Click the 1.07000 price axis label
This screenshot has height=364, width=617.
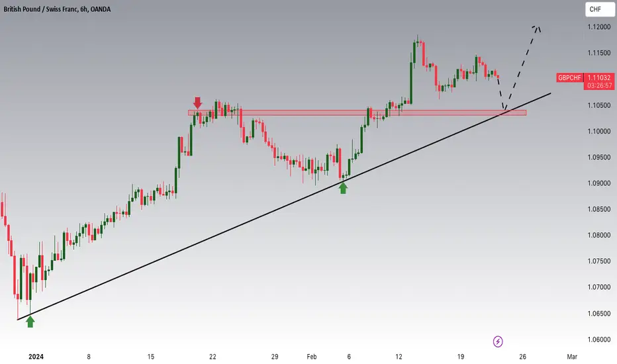pos(599,287)
